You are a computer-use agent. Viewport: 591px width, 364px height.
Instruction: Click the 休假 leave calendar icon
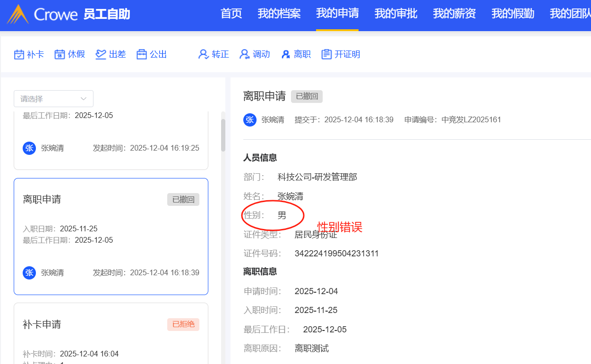point(60,54)
